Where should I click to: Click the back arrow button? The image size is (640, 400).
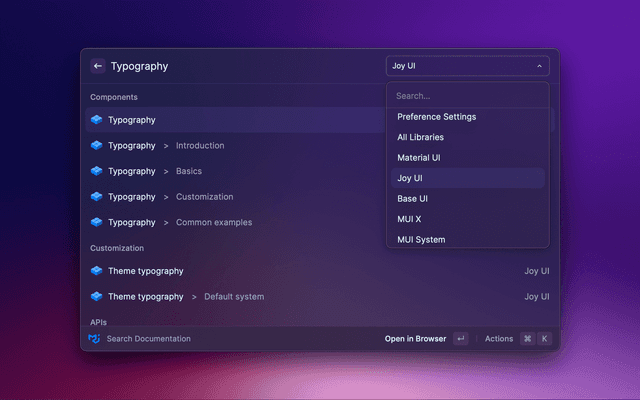[x=98, y=66]
